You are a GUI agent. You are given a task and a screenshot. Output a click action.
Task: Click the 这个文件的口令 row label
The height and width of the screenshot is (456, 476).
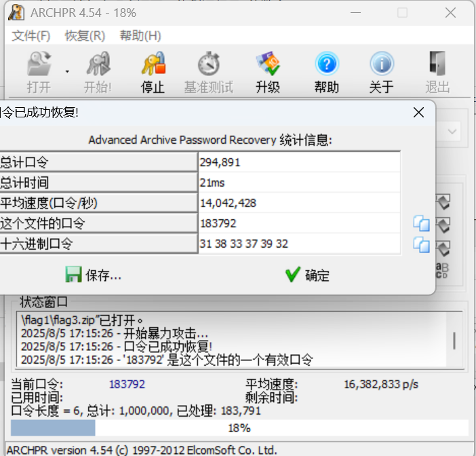[x=98, y=224]
